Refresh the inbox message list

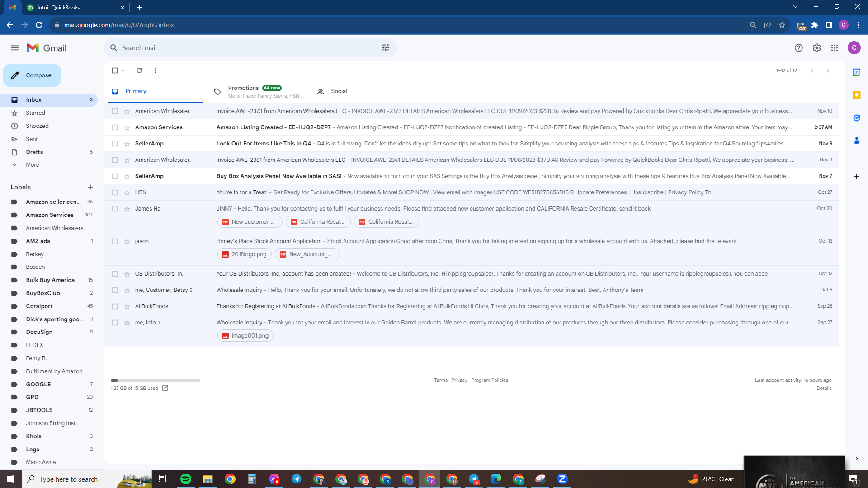139,70
